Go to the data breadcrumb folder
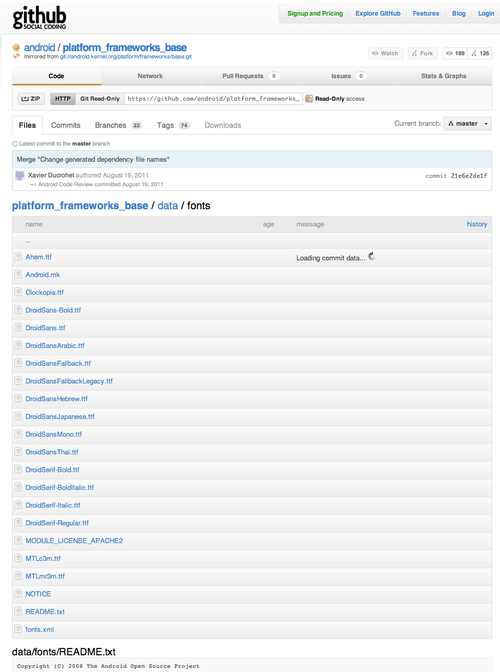 point(168,206)
